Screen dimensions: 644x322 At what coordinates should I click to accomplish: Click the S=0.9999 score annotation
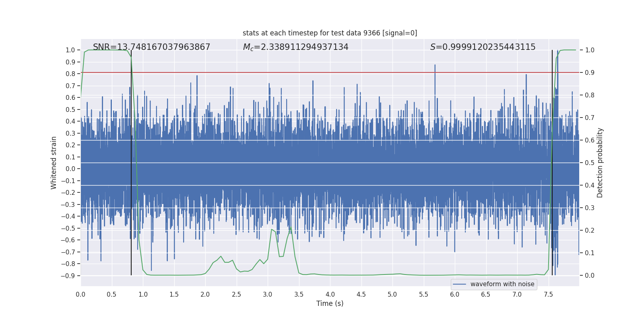tap(483, 47)
